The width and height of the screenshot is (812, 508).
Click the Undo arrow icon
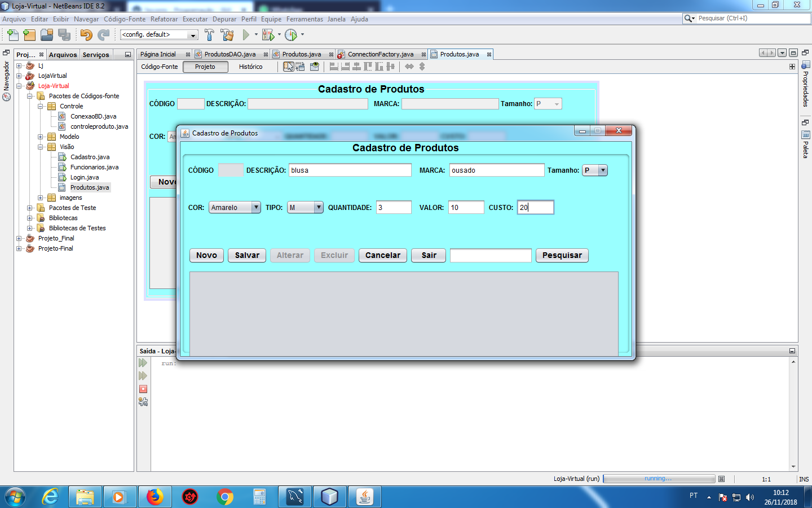pyautogui.click(x=86, y=35)
